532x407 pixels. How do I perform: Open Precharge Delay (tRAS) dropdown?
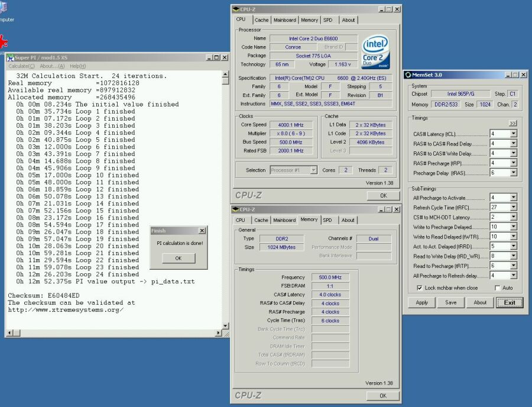(513, 173)
